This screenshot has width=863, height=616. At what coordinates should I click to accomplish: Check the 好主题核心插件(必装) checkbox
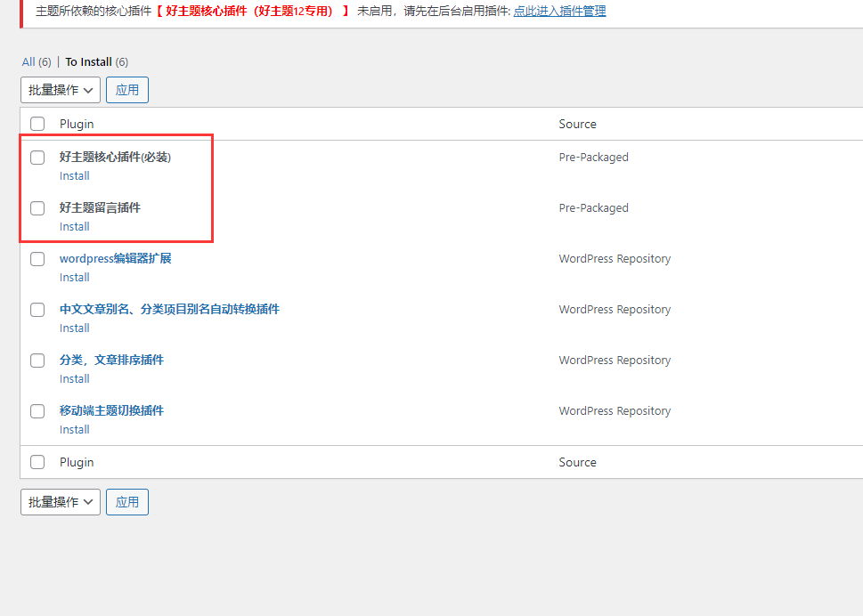[x=37, y=158]
